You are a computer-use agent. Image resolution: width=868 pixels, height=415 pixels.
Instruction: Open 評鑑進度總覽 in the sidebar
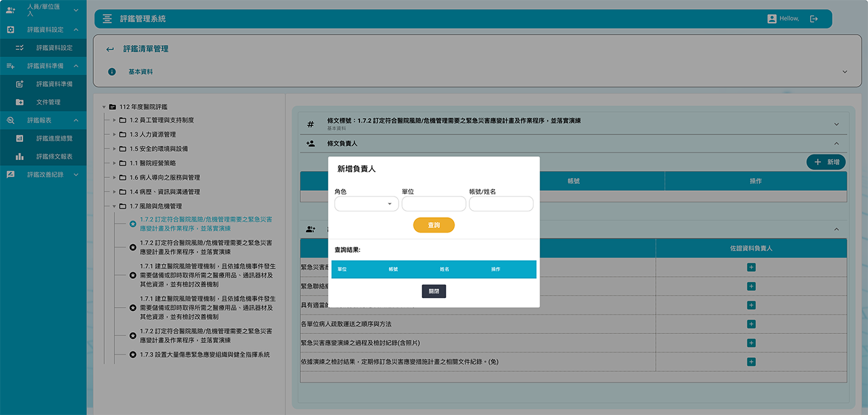(54, 138)
